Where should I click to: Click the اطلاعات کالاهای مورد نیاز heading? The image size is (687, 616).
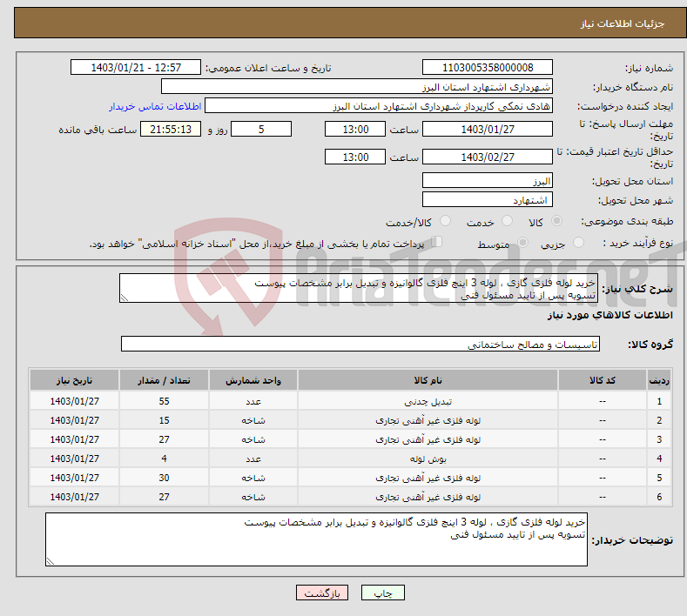610,315
